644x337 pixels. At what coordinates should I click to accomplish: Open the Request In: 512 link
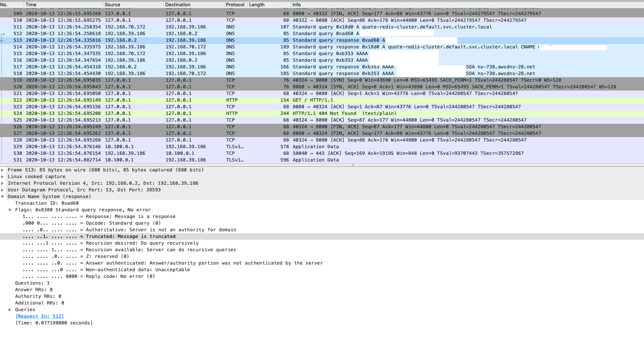(39, 316)
